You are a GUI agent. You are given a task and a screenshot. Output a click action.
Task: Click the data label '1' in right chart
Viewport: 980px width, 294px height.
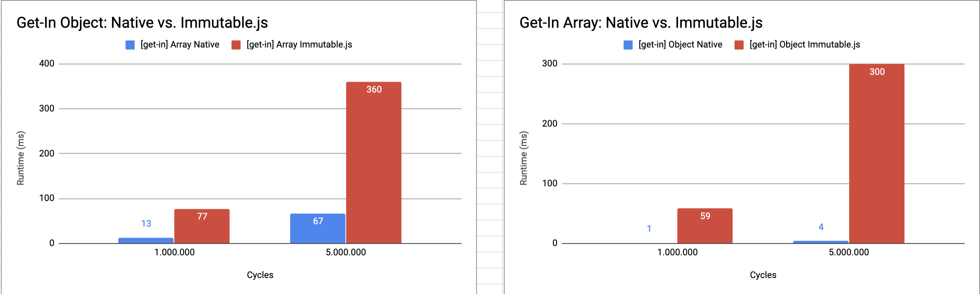click(x=649, y=228)
